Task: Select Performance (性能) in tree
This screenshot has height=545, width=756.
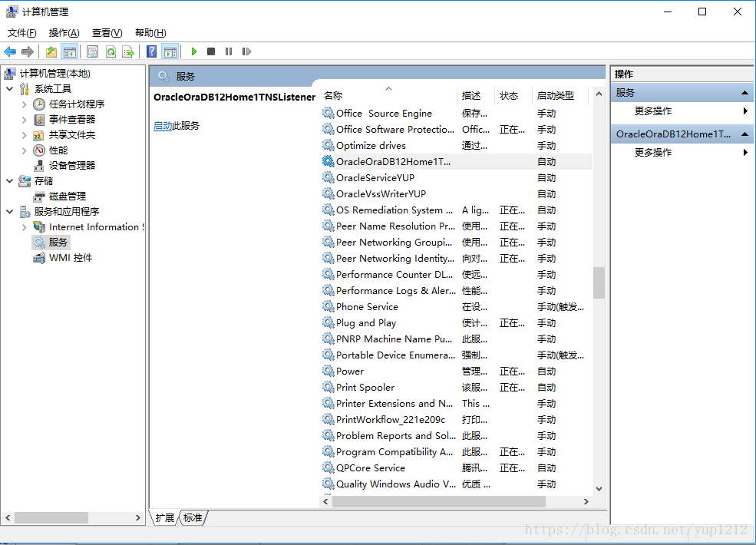Action: [58, 150]
